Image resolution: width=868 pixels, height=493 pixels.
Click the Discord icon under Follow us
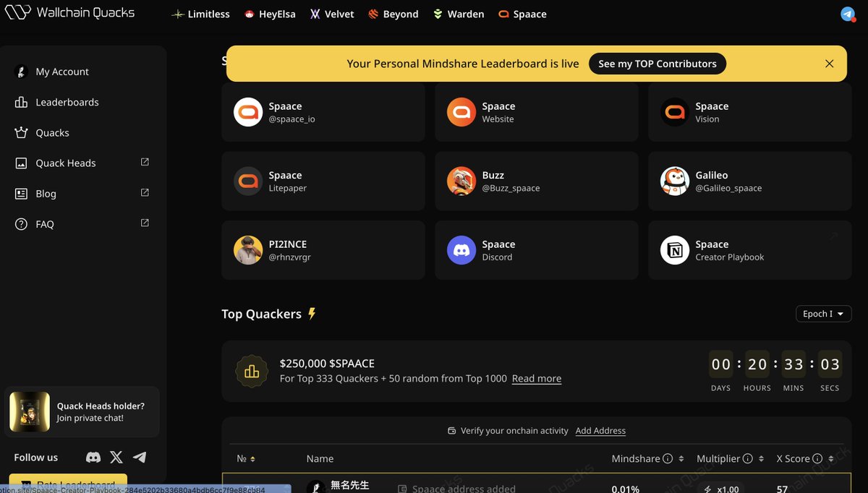point(93,457)
